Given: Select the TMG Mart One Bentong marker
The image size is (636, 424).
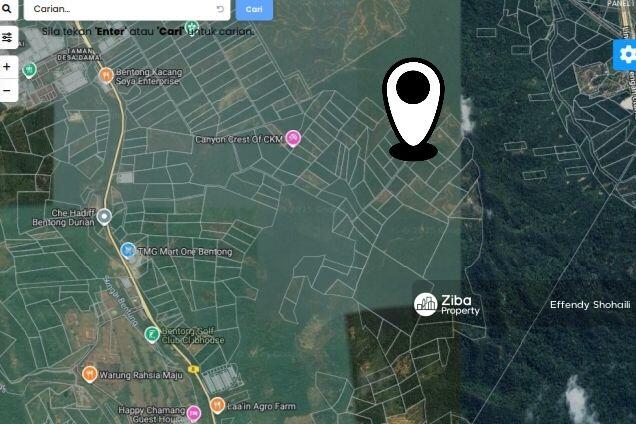Looking at the screenshot, I should [128, 250].
